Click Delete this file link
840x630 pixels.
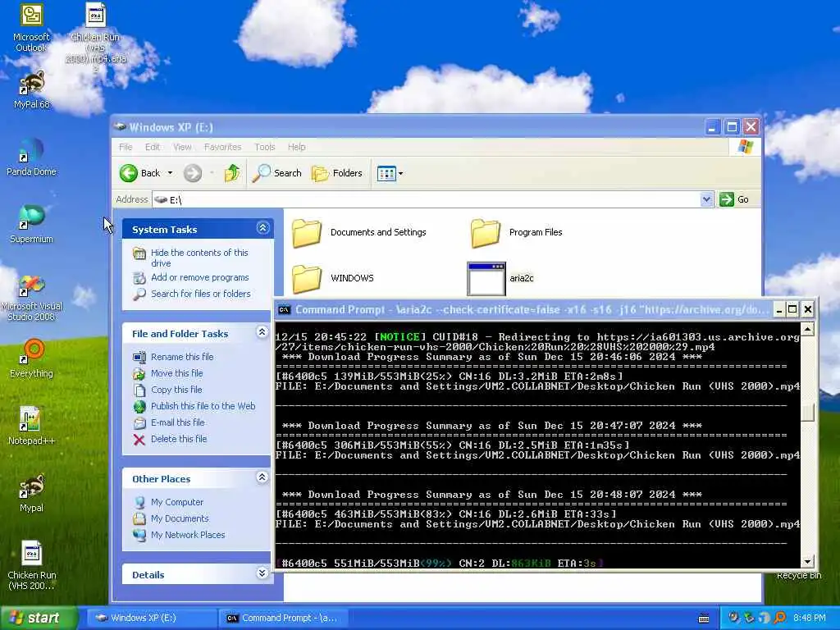(x=178, y=439)
